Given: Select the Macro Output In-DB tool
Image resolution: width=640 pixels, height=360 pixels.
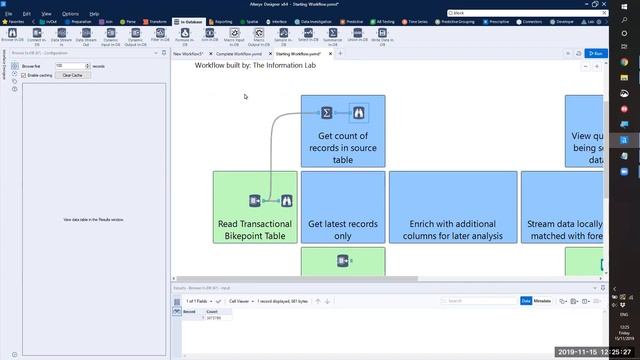Looking at the screenshot, I should pos(259,36).
